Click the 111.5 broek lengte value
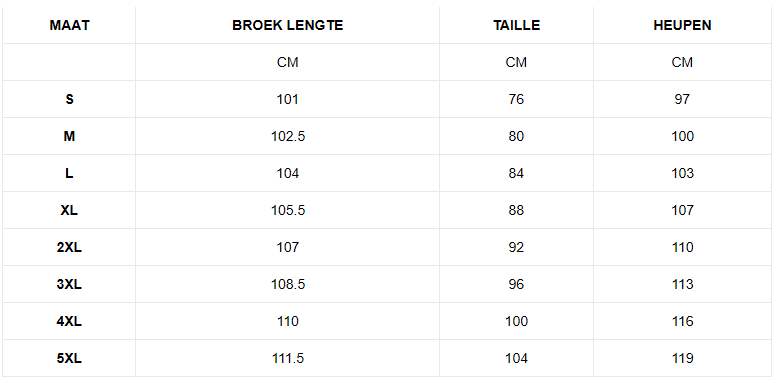The image size is (777, 383). [288, 358]
